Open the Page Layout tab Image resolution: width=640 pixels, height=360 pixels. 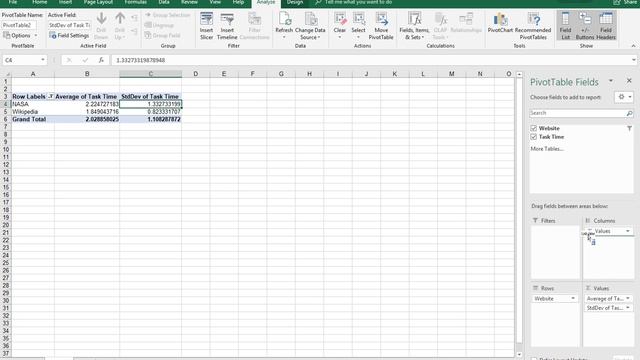click(x=98, y=2)
